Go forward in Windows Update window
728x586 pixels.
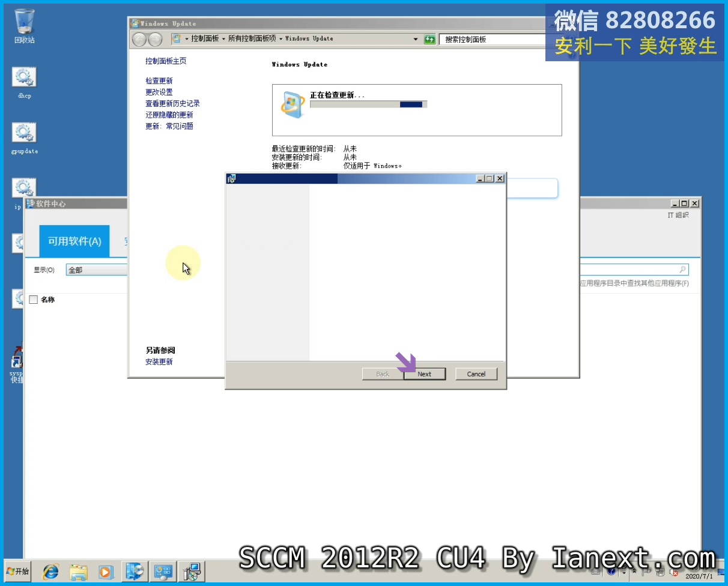point(155,39)
